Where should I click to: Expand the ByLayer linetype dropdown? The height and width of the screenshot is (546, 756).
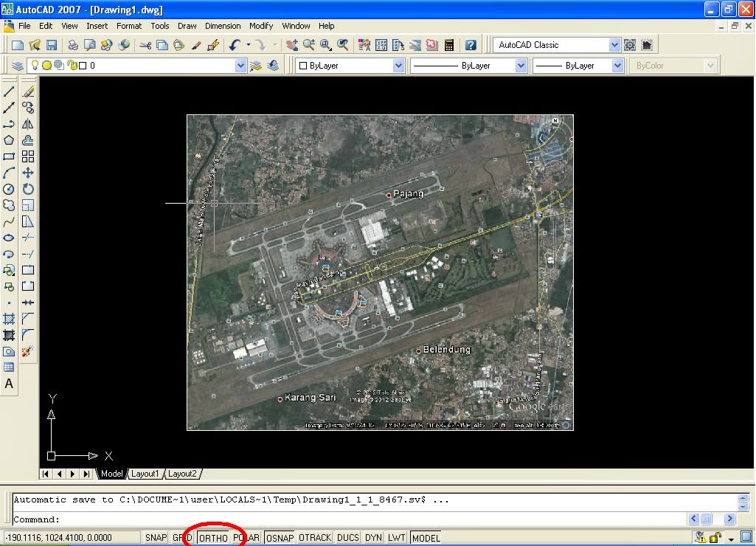point(521,66)
